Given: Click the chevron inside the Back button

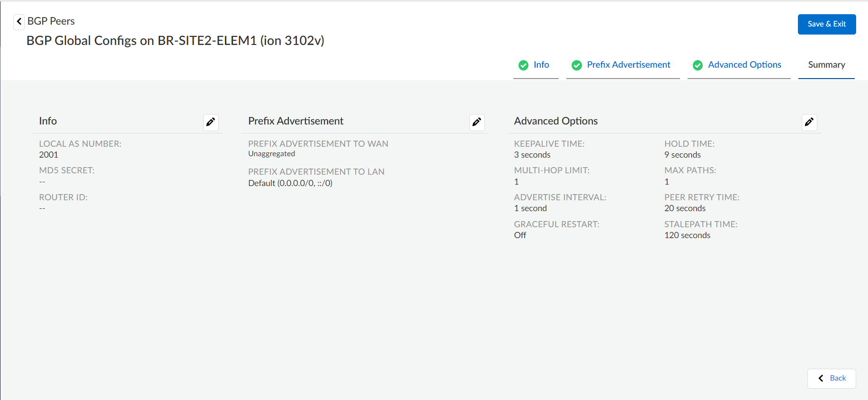Looking at the screenshot, I should click(x=821, y=378).
